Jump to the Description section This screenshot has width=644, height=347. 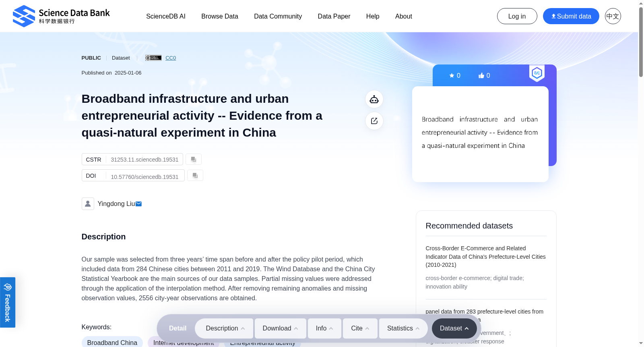tap(224, 328)
